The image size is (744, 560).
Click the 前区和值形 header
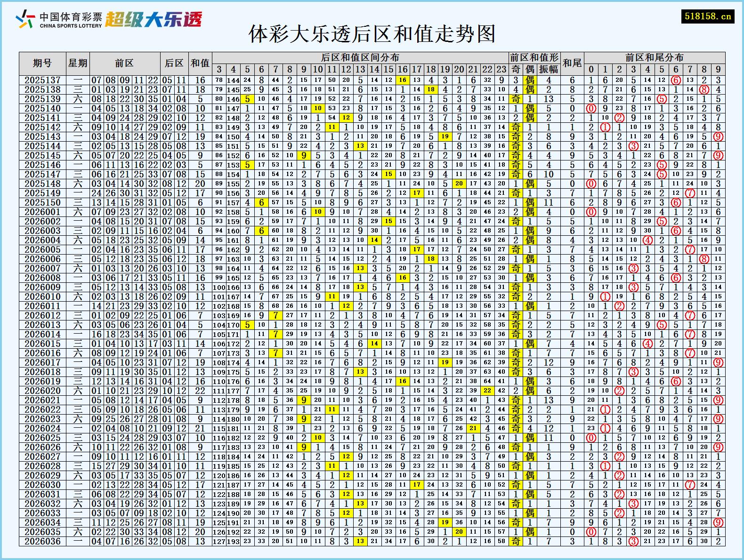(534, 57)
